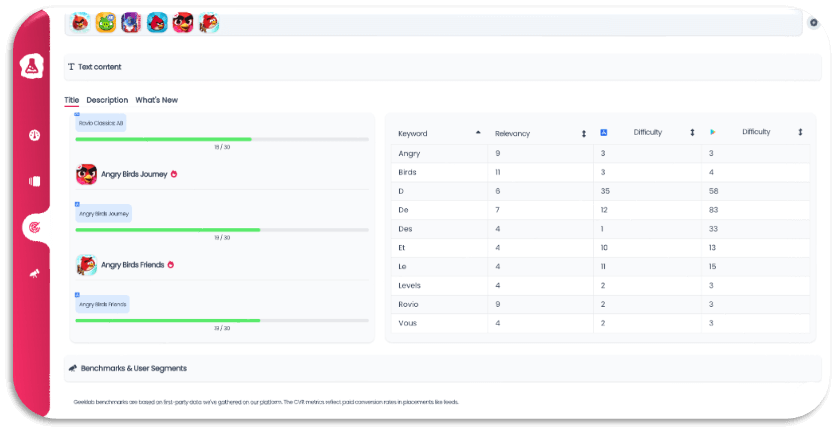837x432 pixels.
Task: Switch to the What's New tab
Action: (x=156, y=100)
